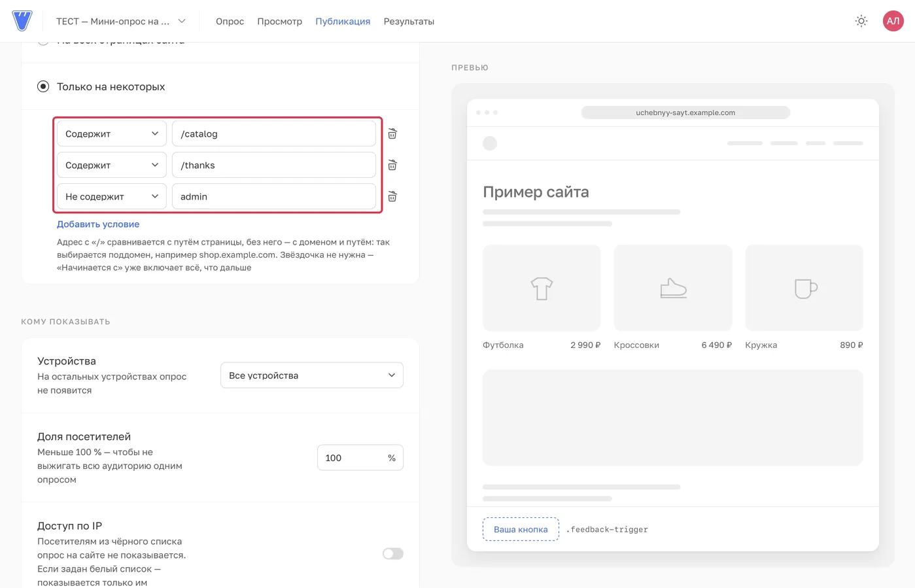The height and width of the screenshot is (588, 915).
Task: Click the app logo in the header
Action: (x=22, y=21)
